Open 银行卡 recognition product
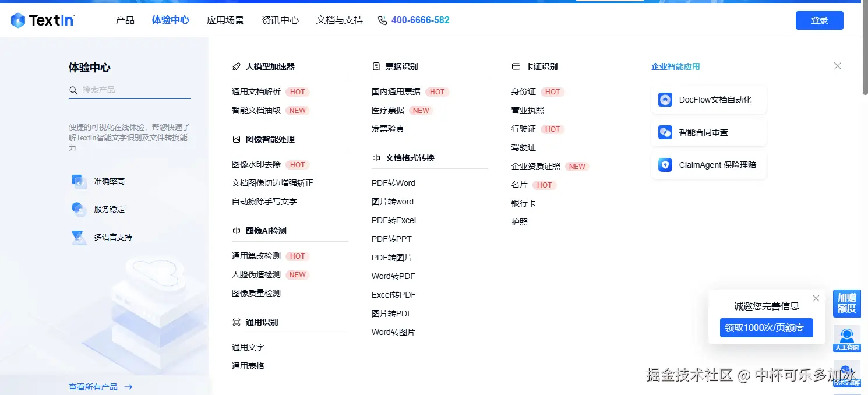The image size is (868, 395). click(x=524, y=204)
